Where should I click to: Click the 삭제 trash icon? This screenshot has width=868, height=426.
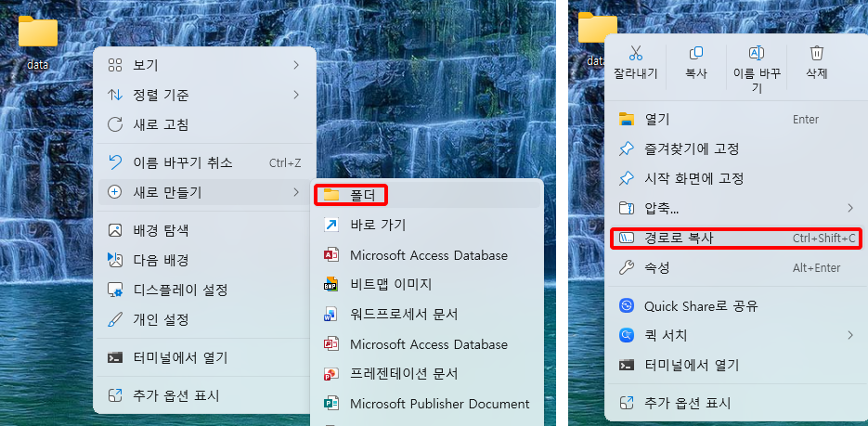point(817,53)
